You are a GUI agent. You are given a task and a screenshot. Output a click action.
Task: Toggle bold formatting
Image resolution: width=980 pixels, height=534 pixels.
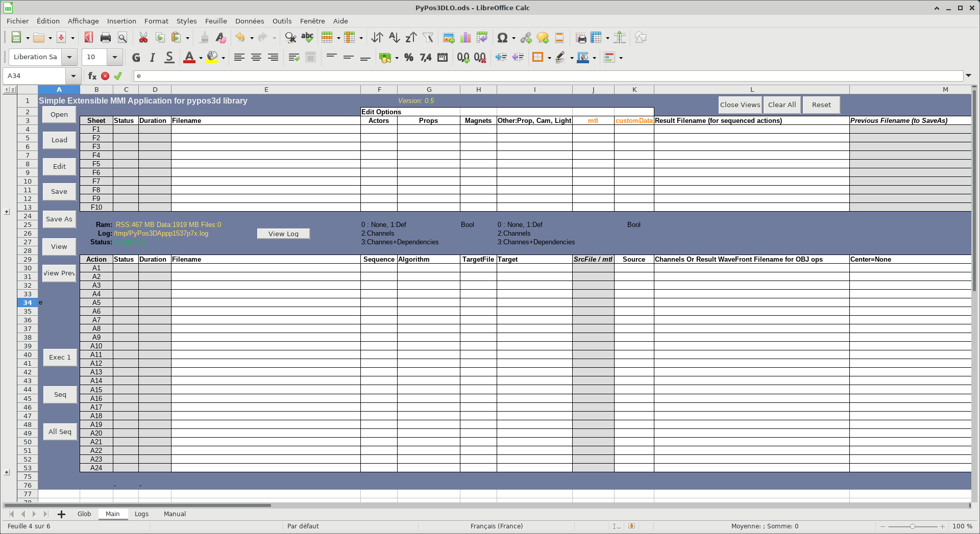(x=136, y=58)
